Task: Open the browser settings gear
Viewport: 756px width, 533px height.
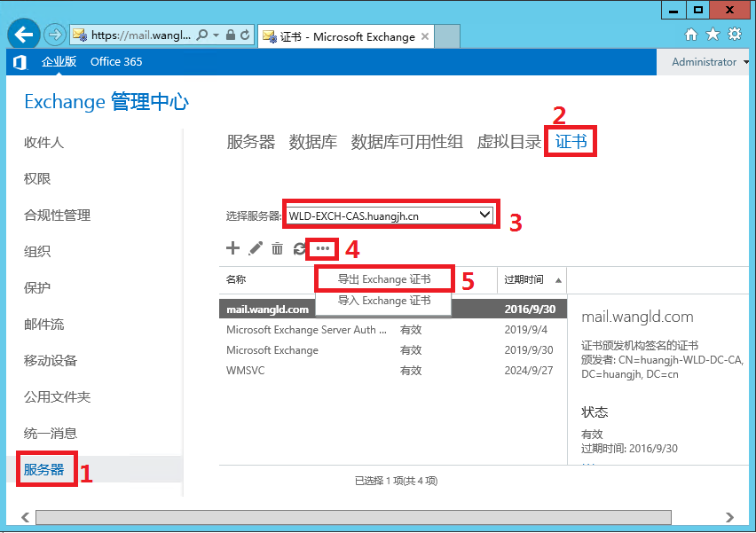Action: 734,35
